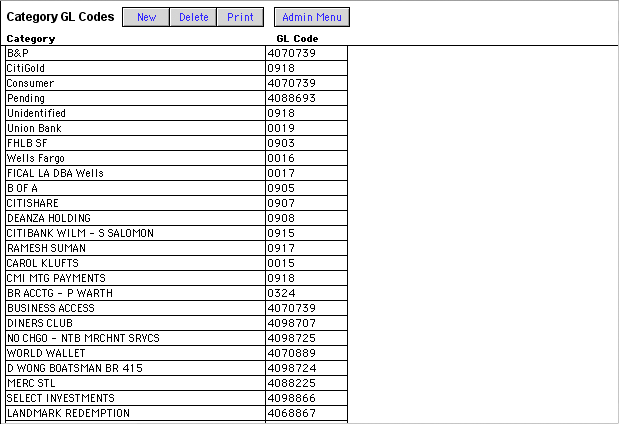Select the Unidentified category cell
Viewport: 619px width, 424px height.
[135, 113]
